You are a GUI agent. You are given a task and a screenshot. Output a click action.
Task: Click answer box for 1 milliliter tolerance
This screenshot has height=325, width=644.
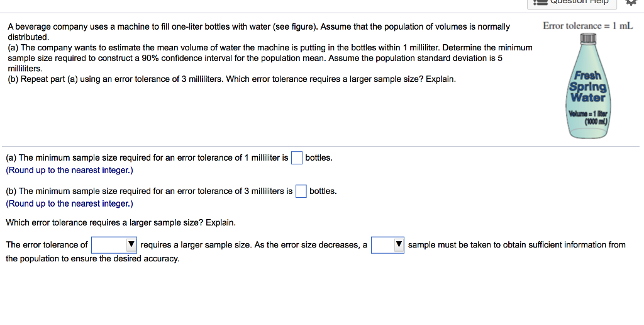pos(297,157)
